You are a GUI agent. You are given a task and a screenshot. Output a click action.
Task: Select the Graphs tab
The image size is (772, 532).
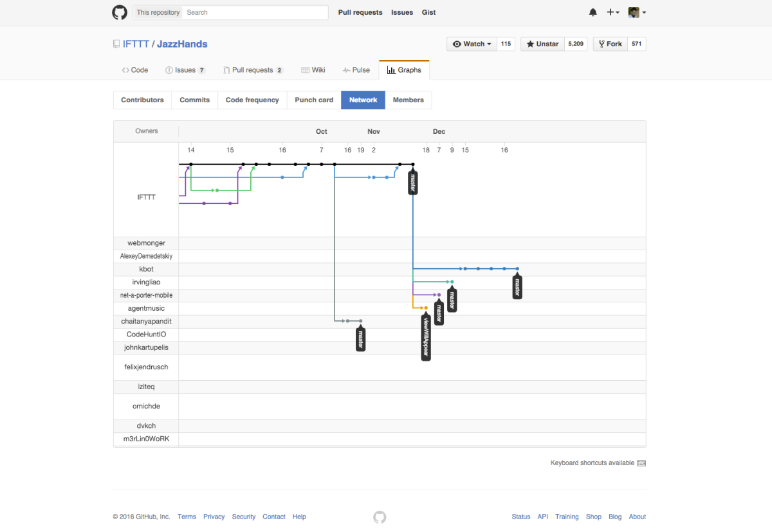click(404, 70)
